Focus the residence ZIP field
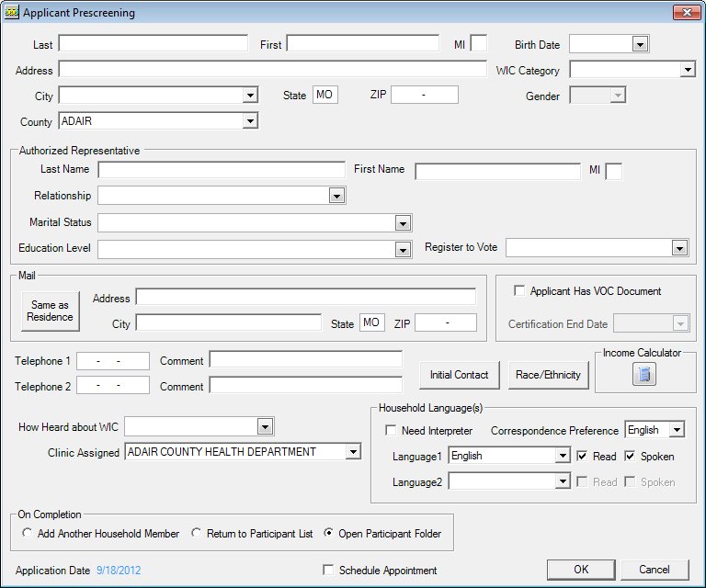 click(425, 95)
